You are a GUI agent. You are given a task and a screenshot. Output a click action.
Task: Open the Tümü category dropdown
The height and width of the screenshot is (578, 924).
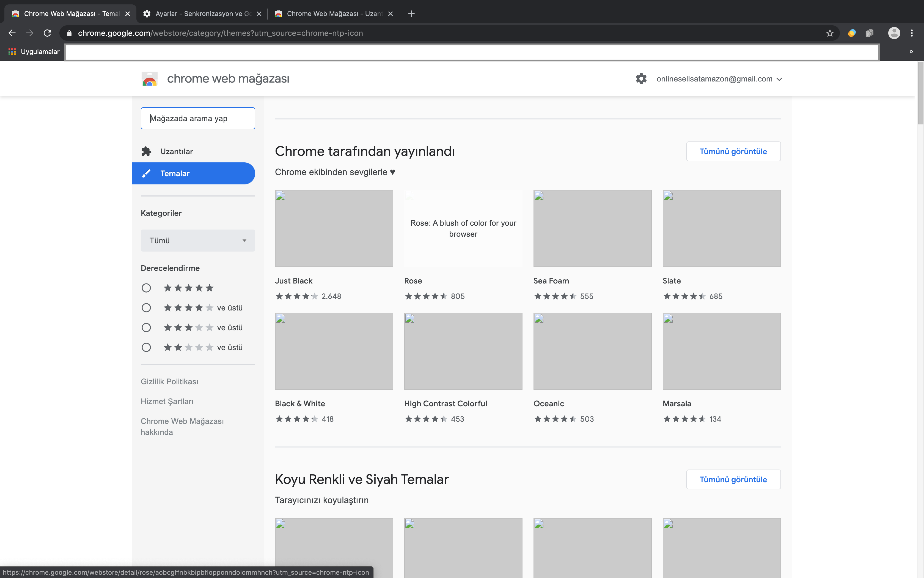198,241
